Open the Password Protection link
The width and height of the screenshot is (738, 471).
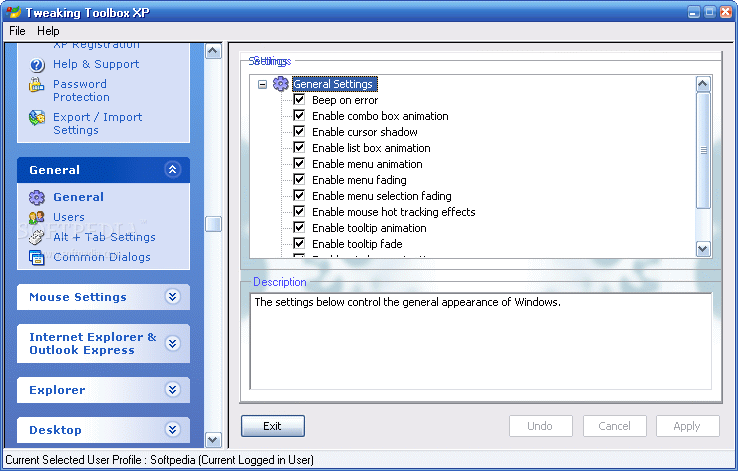coord(81,90)
